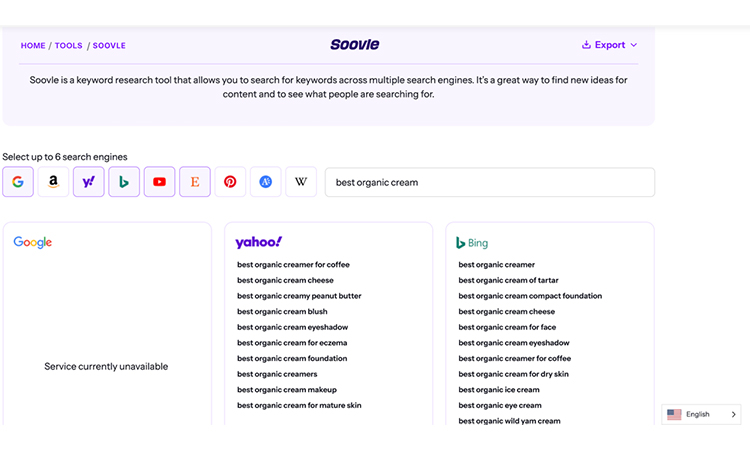750x450 pixels.
Task: Toggle the Yahoo search engine button
Action: [88, 182]
